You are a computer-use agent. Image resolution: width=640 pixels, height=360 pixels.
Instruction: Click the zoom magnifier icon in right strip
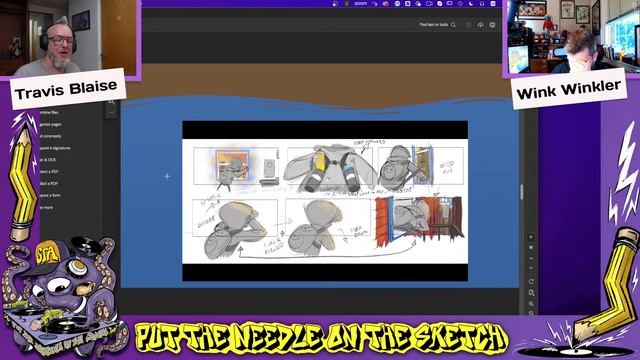(x=531, y=304)
